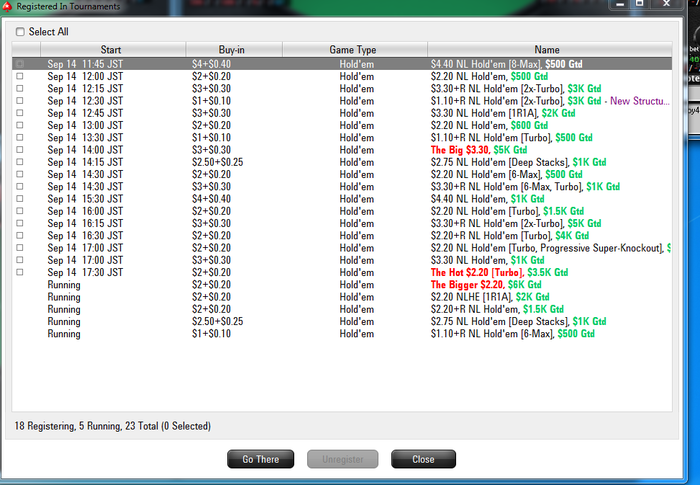Check the box for 14:15 JST tournament

(x=20, y=162)
